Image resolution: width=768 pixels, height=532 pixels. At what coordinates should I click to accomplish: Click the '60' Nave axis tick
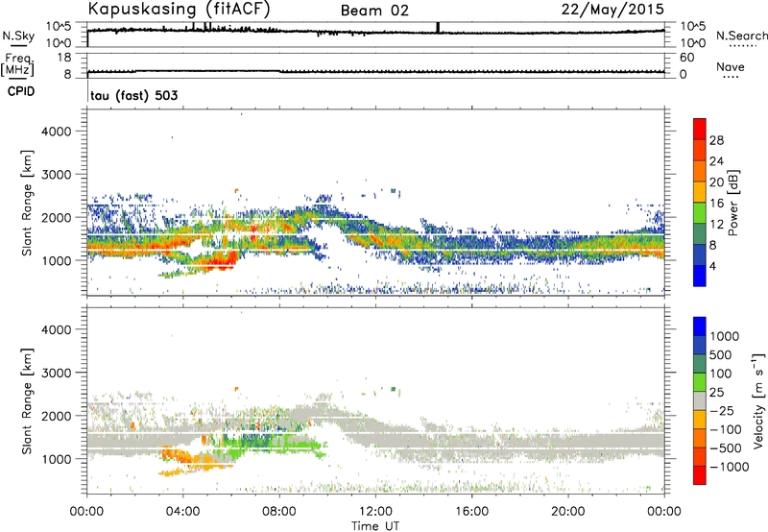point(686,58)
